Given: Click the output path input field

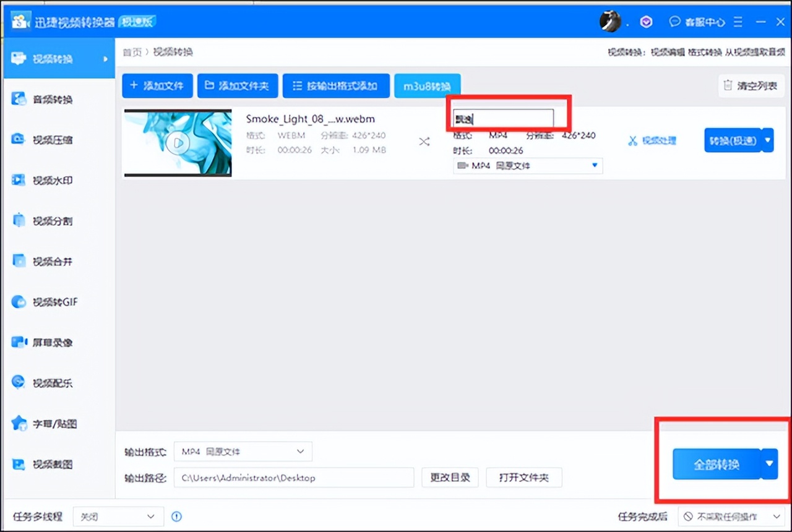Looking at the screenshot, I should (x=294, y=478).
